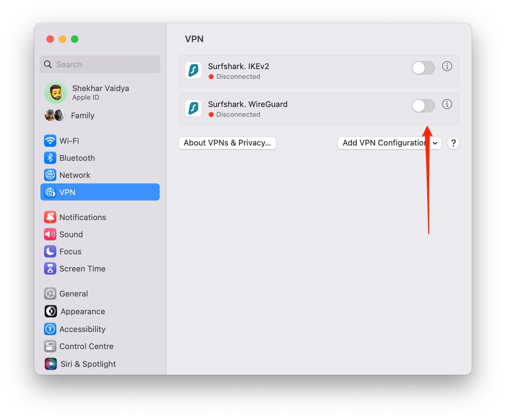
Task: Click the Siri & Spotlight icon
Action: [x=51, y=364]
